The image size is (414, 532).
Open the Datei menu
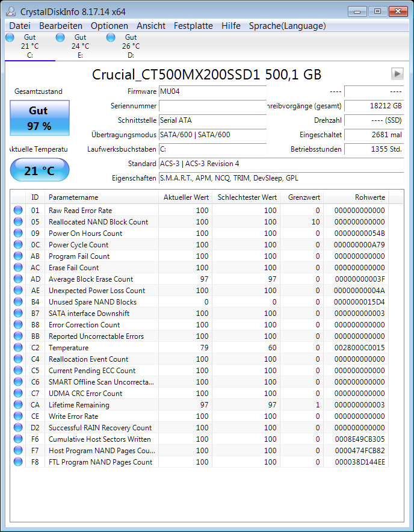tap(20, 26)
